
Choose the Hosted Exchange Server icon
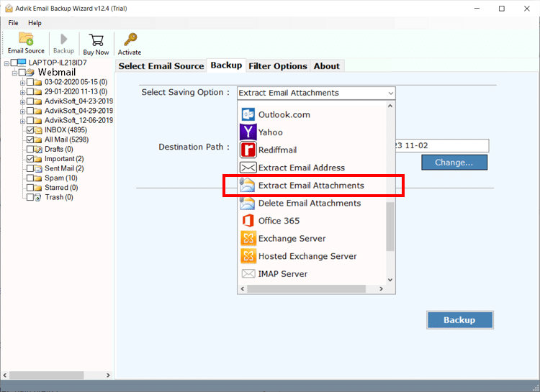tap(248, 256)
